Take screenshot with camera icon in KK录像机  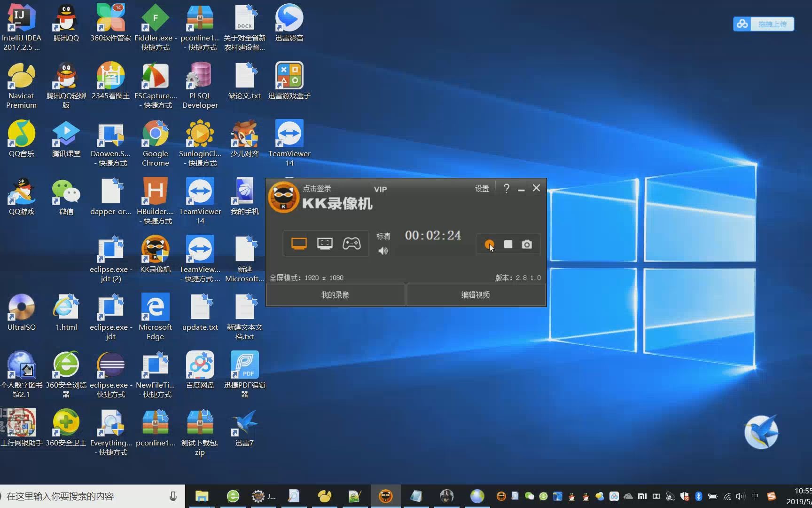tap(527, 244)
